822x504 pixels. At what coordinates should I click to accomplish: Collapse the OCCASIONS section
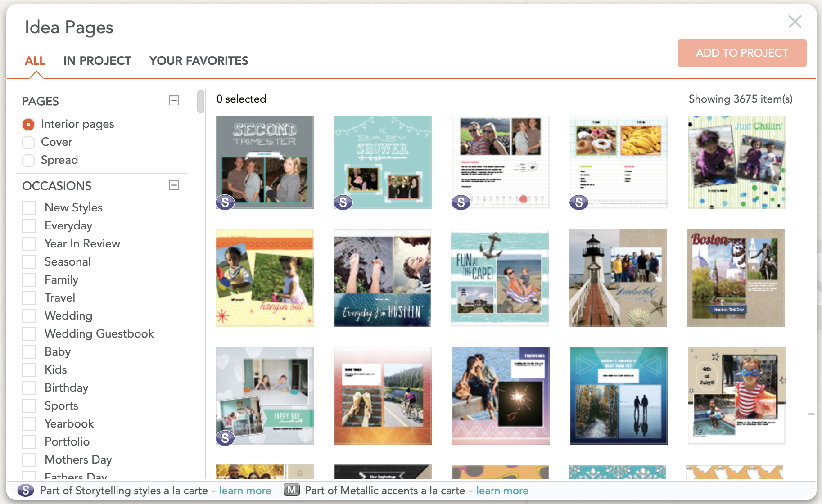pos(173,185)
